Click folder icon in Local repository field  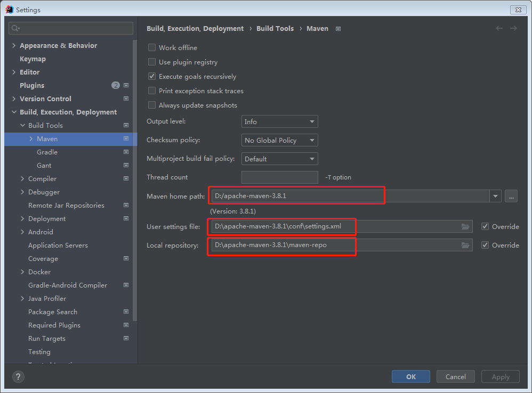pos(465,245)
